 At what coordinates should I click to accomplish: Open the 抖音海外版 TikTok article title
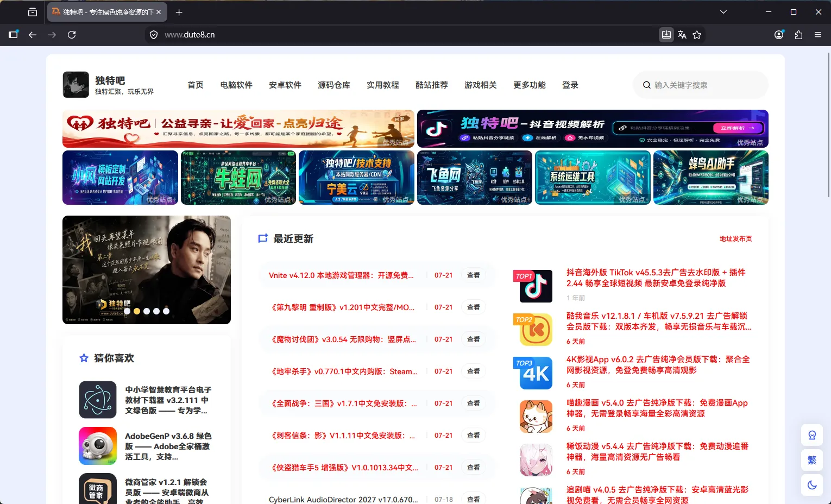tap(656, 278)
